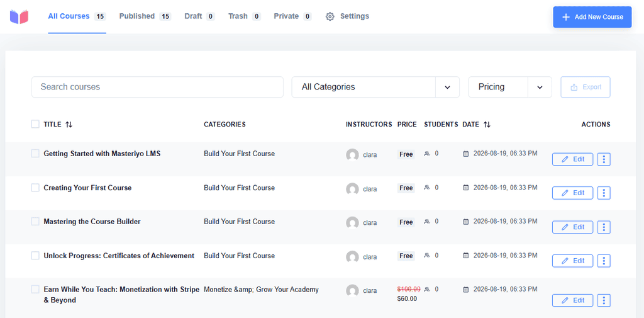Click the CATEGORIES column header

point(225,124)
